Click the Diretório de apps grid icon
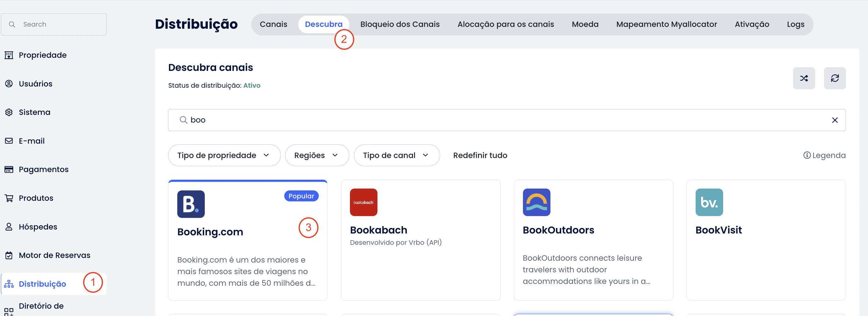Viewport: 868px width, 316px height. (x=9, y=312)
